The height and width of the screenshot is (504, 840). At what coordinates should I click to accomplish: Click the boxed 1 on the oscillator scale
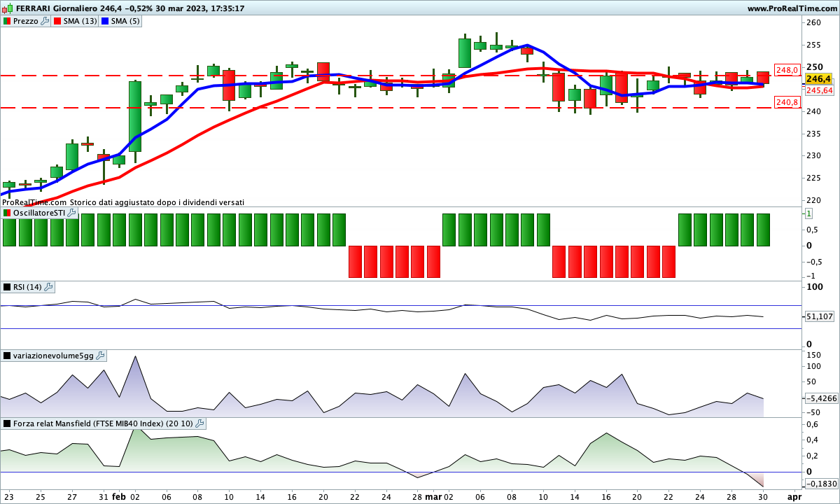[x=808, y=213]
